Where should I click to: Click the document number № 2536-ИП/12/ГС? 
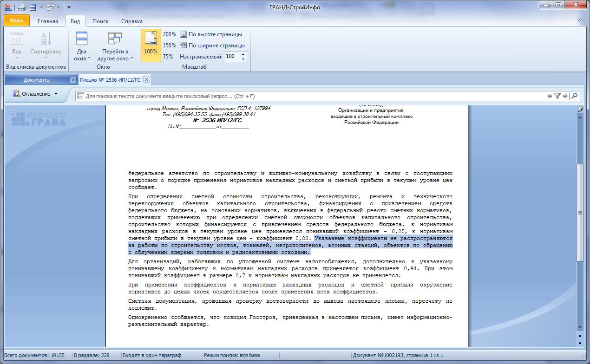point(217,120)
